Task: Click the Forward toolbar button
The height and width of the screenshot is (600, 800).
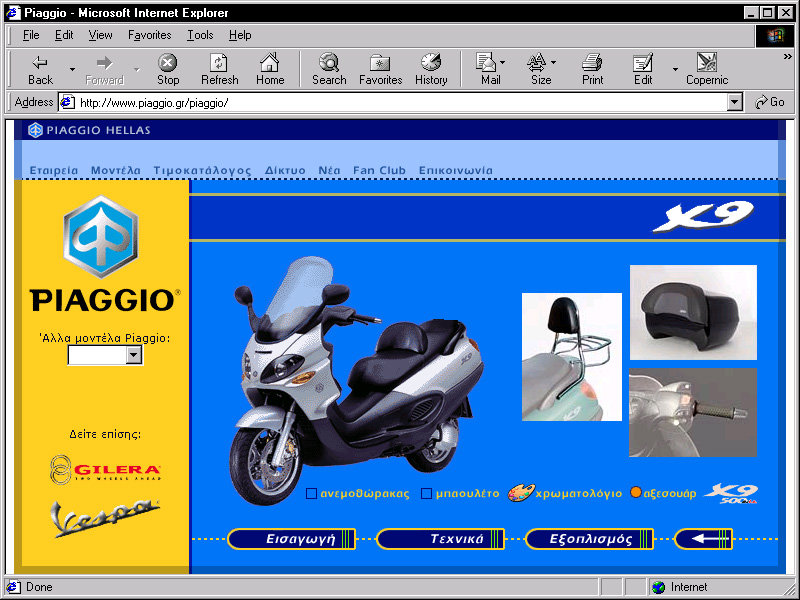Action: pos(104,70)
